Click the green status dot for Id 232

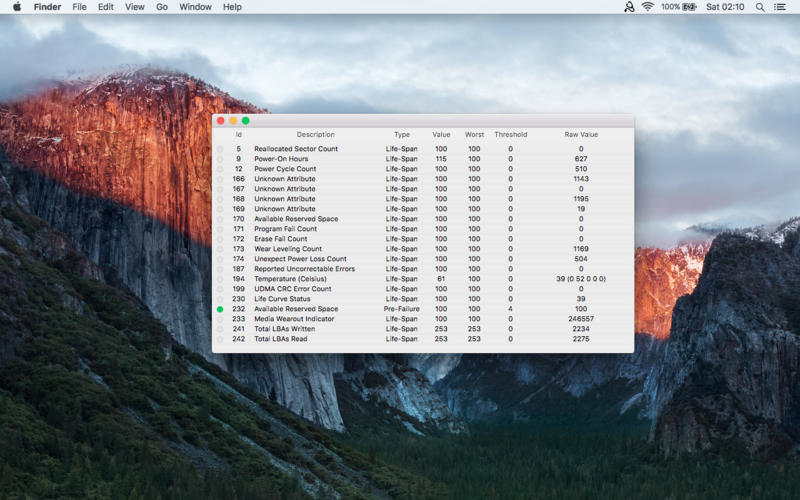(220, 309)
